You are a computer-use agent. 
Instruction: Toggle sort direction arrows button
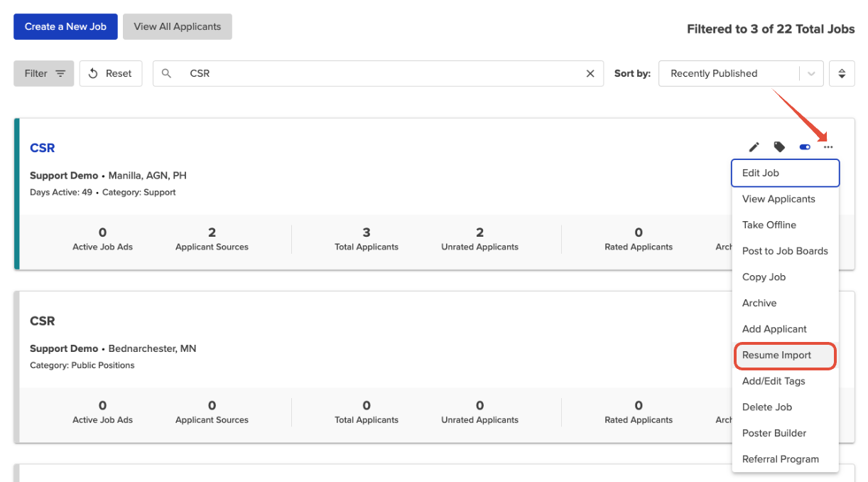[x=842, y=73]
